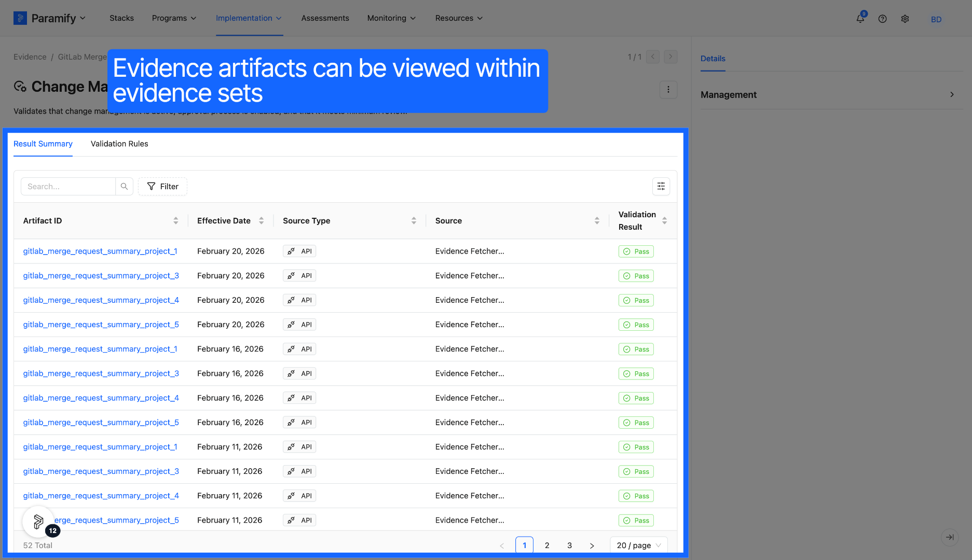972x560 pixels.
Task: Go to results page 2
Action: [547, 545]
